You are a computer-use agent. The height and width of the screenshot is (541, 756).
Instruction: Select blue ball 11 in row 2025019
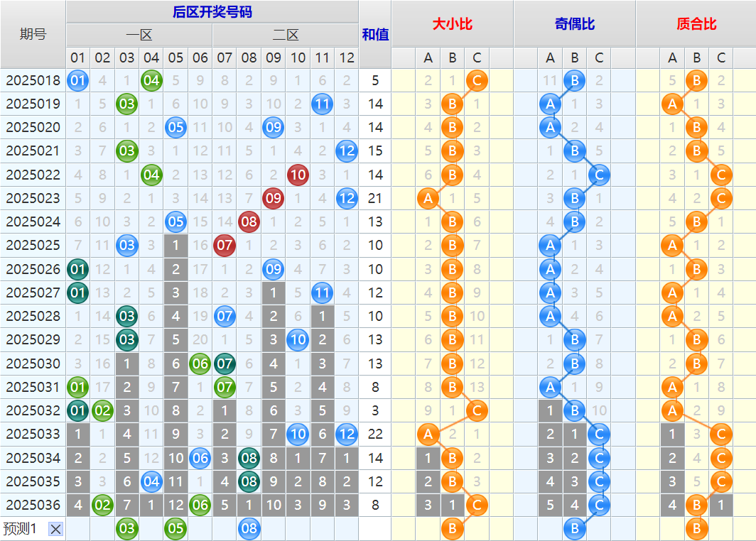click(322, 104)
